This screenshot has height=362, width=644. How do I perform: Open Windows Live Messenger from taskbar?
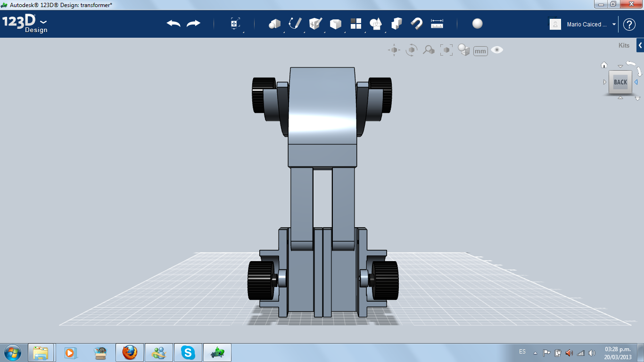pos(159,352)
